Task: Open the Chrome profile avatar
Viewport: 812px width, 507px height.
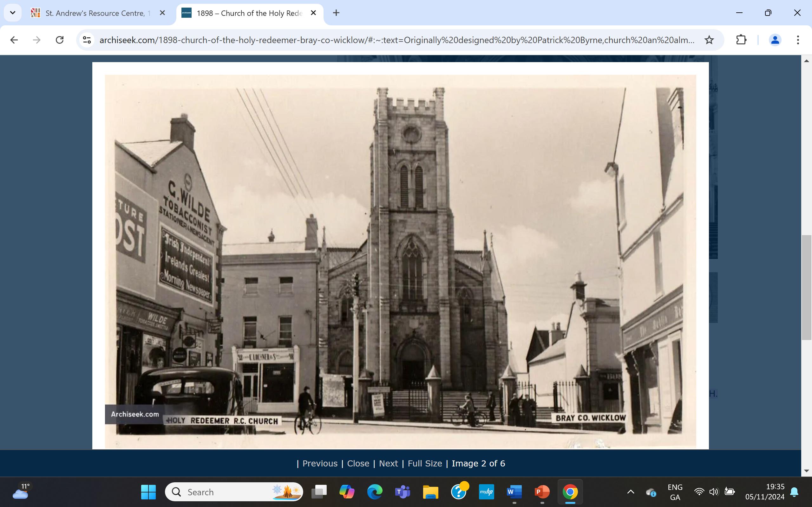Action: 775,40
